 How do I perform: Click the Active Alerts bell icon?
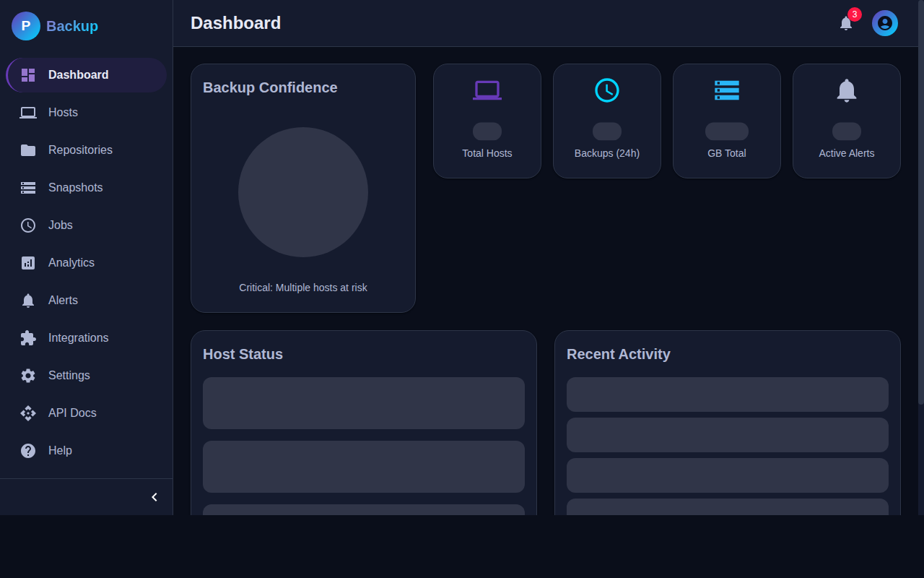click(846, 90)
